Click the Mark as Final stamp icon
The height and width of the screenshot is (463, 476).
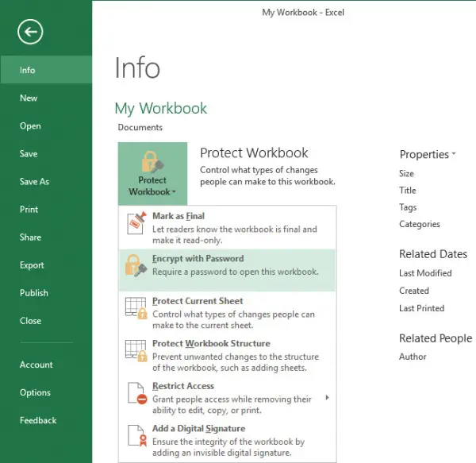click(136, 223)
